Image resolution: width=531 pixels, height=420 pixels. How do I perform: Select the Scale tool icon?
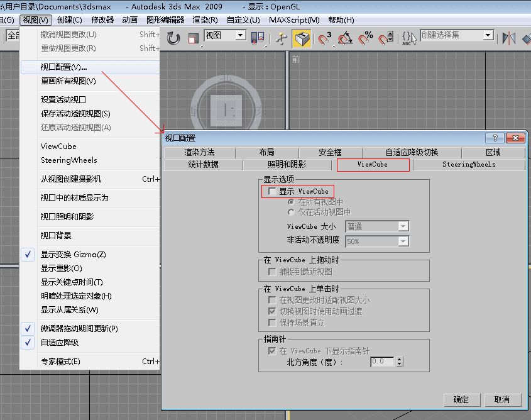193,38
